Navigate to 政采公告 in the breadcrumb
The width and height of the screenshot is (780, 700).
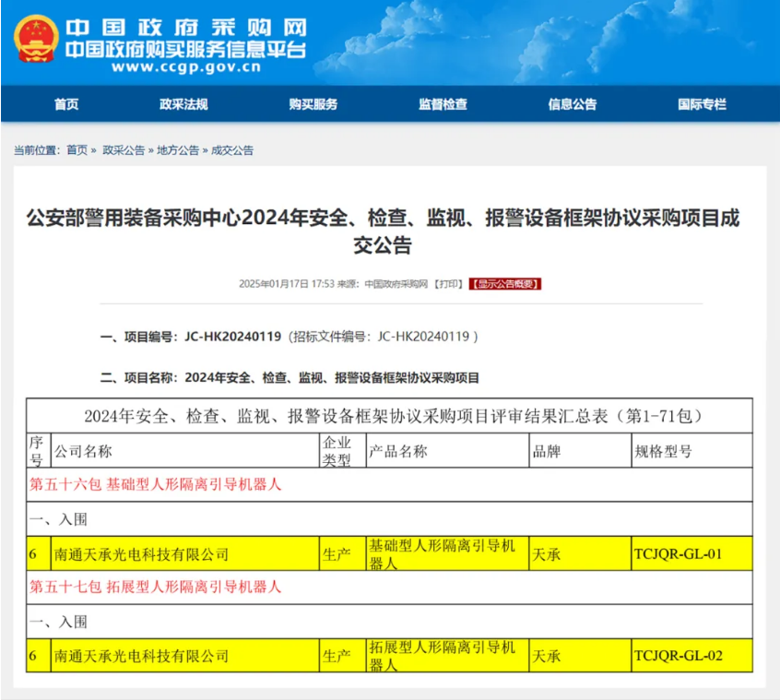[x=123, y=150]
